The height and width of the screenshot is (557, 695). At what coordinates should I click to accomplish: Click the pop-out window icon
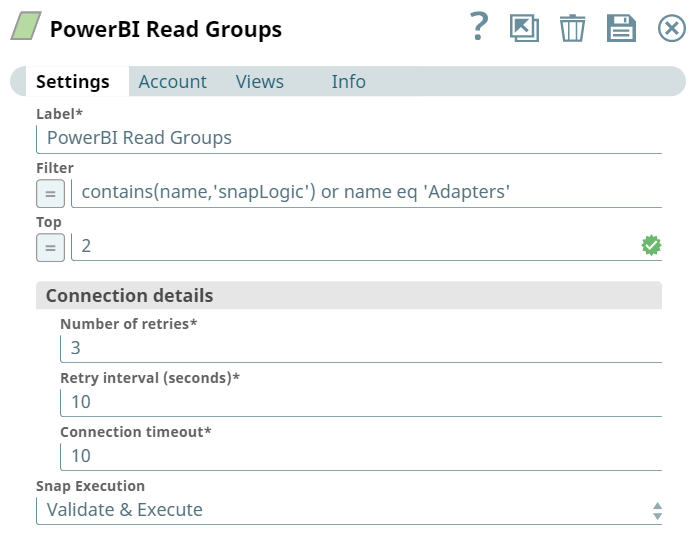[524, 28]
